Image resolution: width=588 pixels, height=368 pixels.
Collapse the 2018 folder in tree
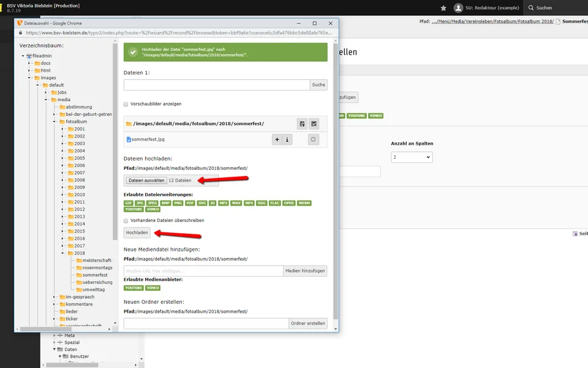click(x=62, y=253)
